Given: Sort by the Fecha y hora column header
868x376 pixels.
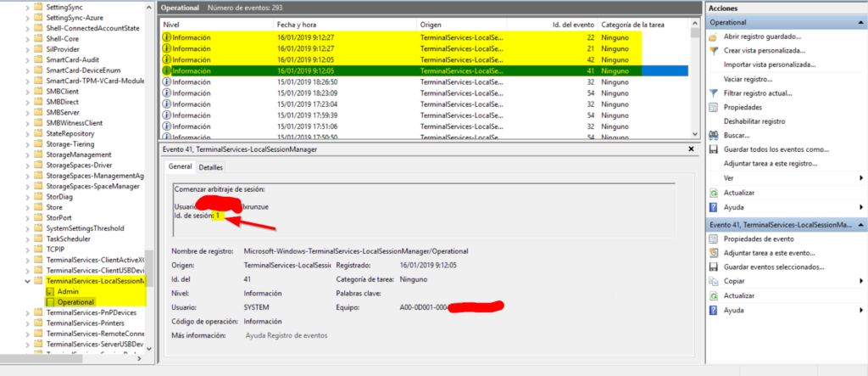Looking at the screenshot, I should click(x=344, y=25).
